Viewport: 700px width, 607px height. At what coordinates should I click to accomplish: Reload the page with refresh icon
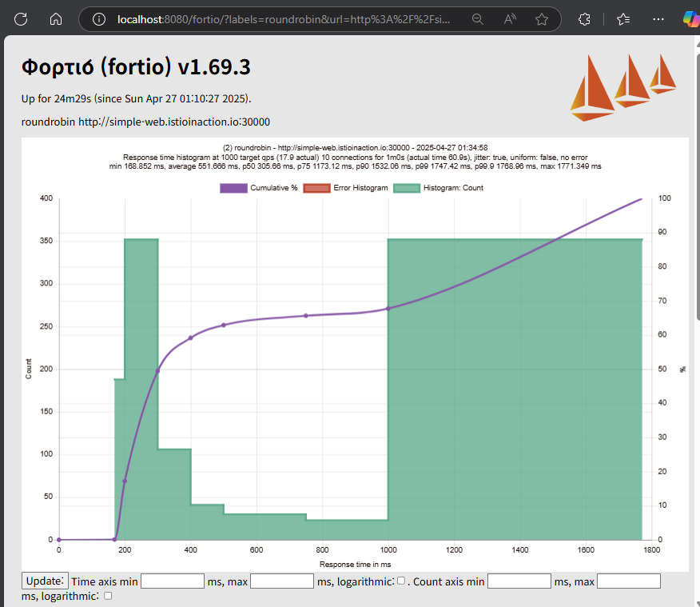tap(21, 19)
